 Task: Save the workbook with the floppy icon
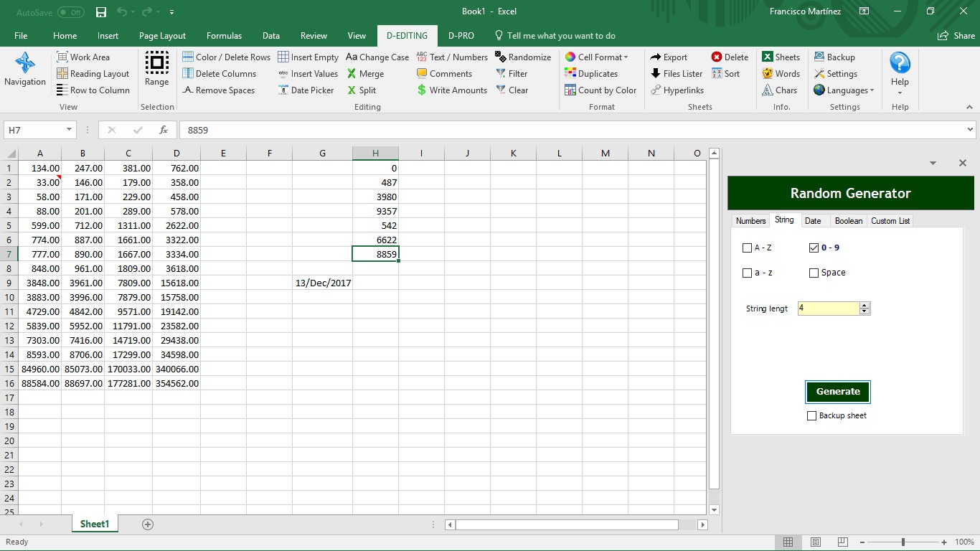tap(101, 11)
